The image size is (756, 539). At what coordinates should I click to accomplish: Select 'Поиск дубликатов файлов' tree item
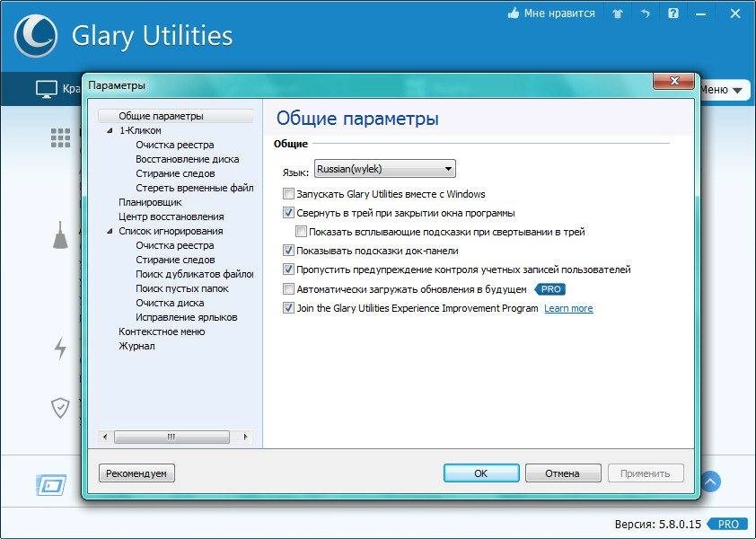point(194,274)
